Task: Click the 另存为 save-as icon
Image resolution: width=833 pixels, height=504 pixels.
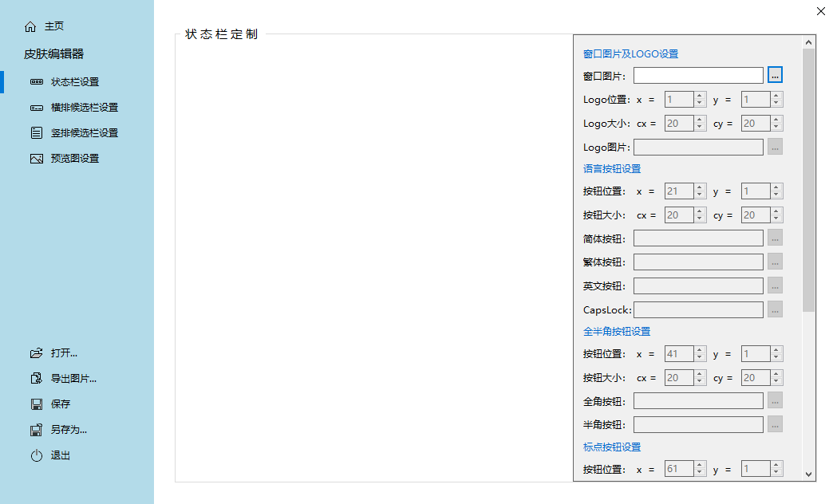Action: point(37,429)
